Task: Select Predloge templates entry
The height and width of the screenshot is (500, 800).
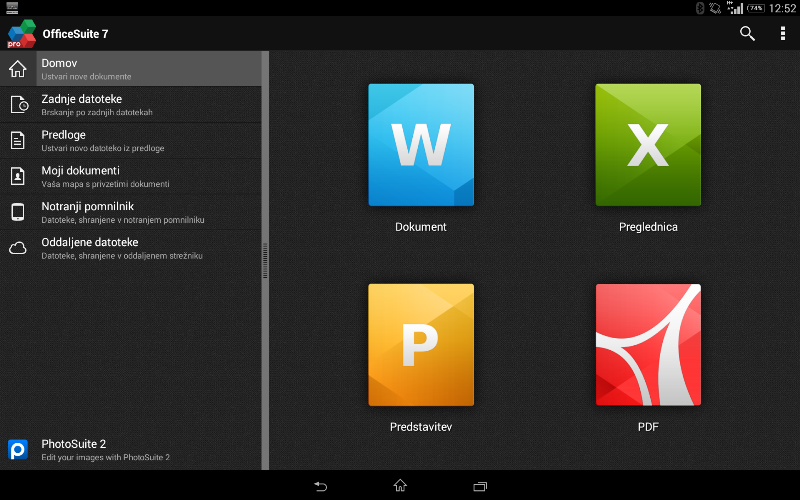Action: (130, 141)
